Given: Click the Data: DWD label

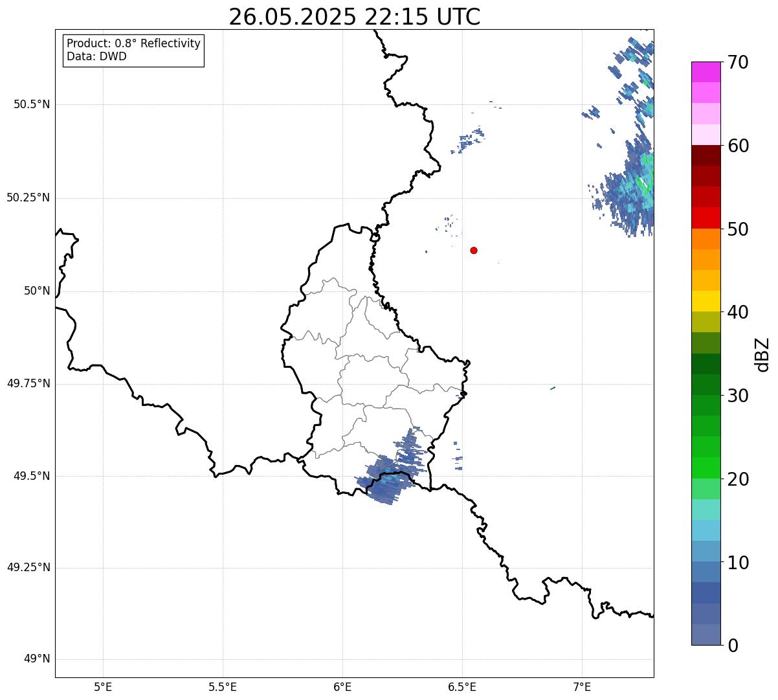Looking at the screenshot, I should point(96,56).
